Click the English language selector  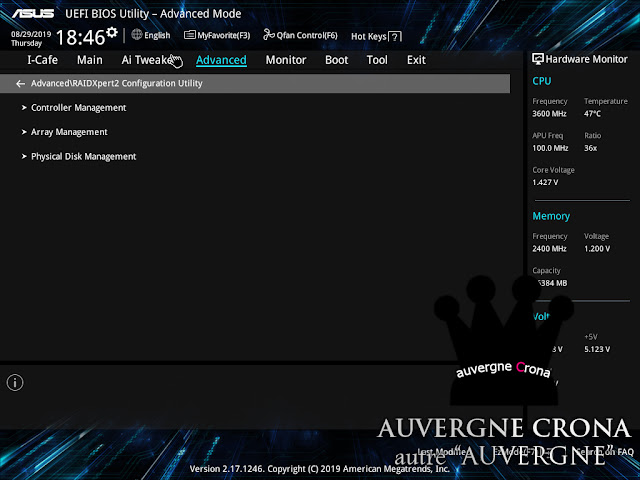(x=157, y=36)
